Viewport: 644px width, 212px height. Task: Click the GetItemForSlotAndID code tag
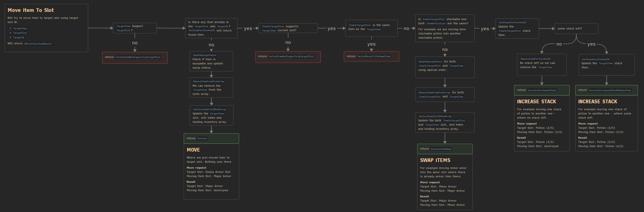click(202, 30)
